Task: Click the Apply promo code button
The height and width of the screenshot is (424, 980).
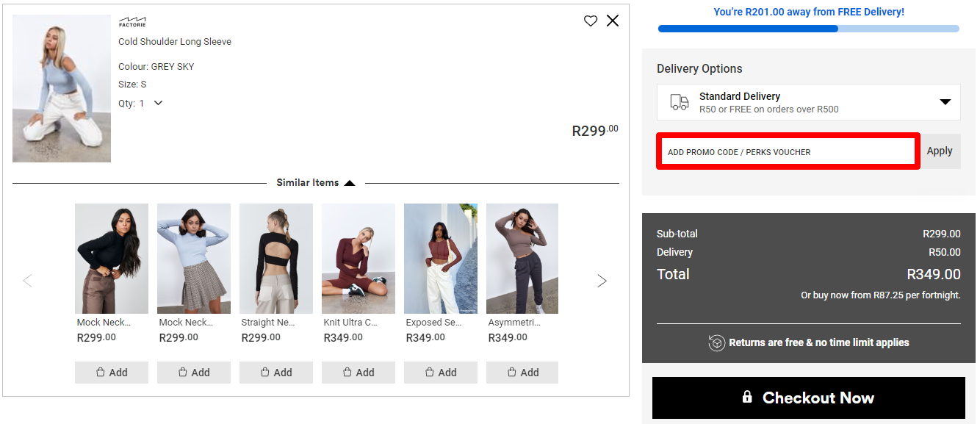Action: (940, 151)
